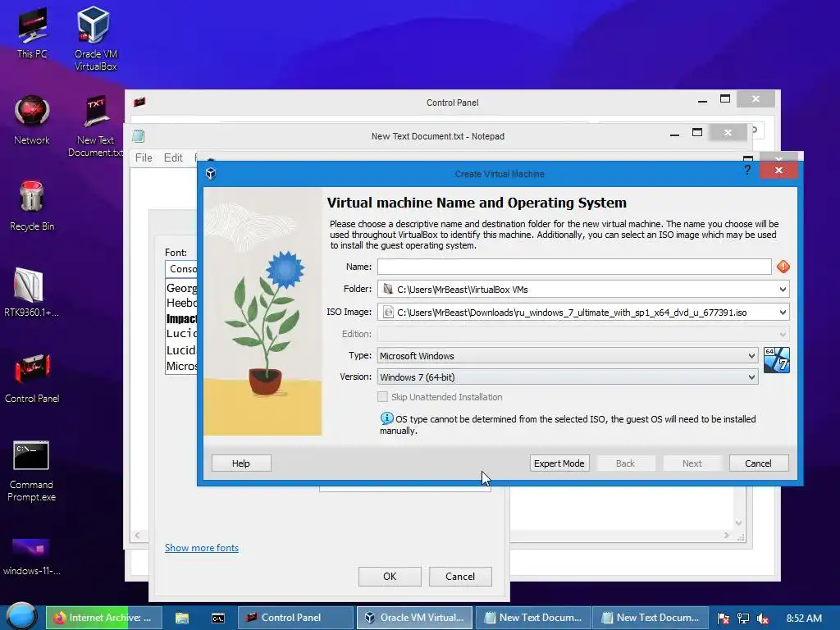Select the Georgia font in the list
This screenshot has height=630, width=840.
[x=181, y=288]
